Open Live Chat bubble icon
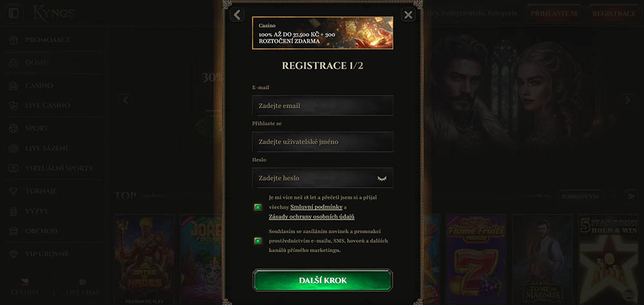This screenshot has width=644, height=305. click(82, 282)
